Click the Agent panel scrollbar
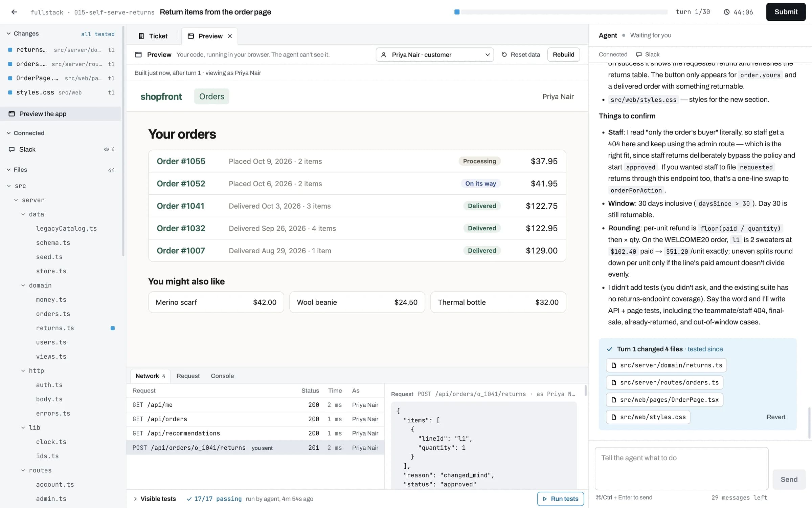Image resolution: width=812 pixels, height=508 pixels. click(809, 423)
